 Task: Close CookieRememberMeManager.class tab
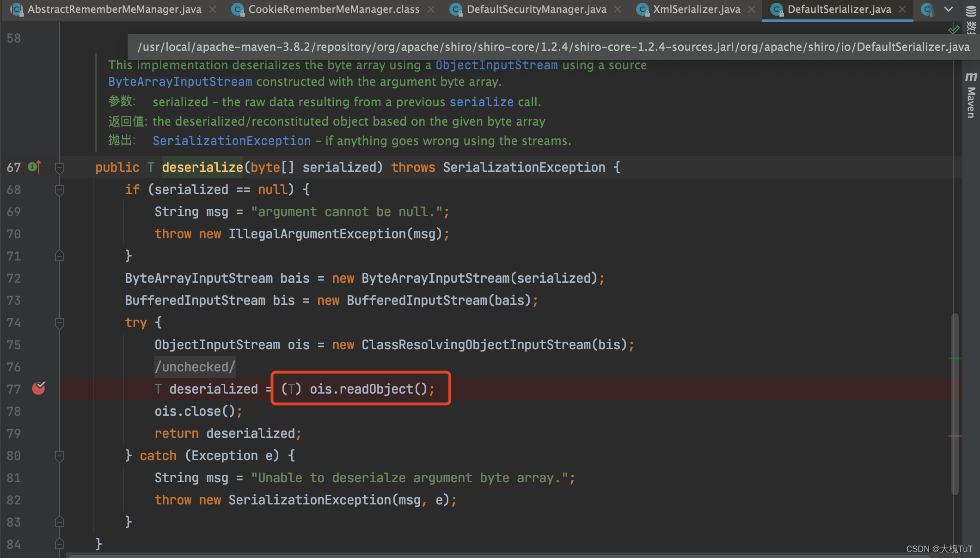(x=431, y=9)
